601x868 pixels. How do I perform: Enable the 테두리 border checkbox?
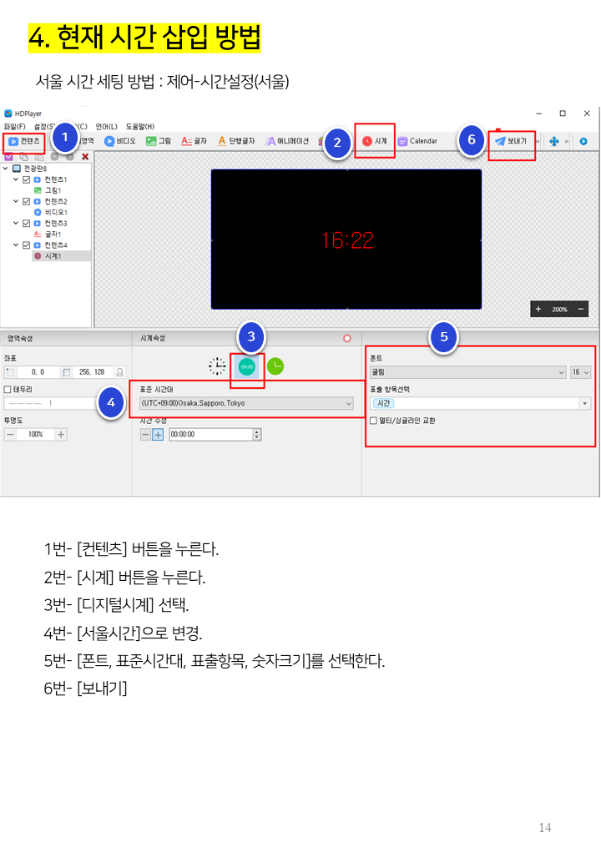[8, 389]
